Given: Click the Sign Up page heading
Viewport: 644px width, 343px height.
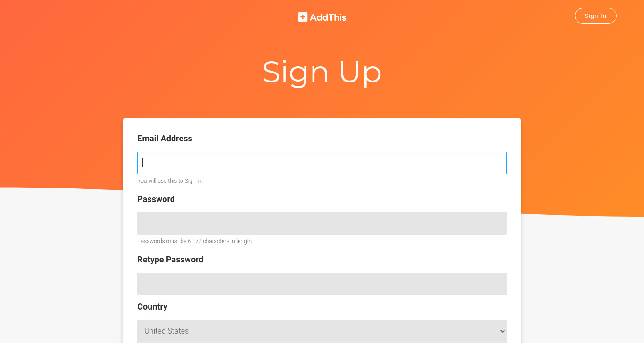Looking at the screenshot, I should tap(322, 72).
